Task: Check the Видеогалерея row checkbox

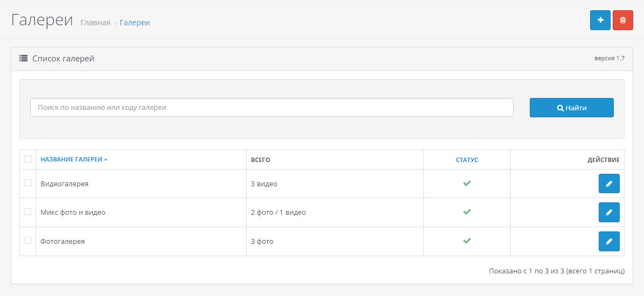Action: (28, 183)
